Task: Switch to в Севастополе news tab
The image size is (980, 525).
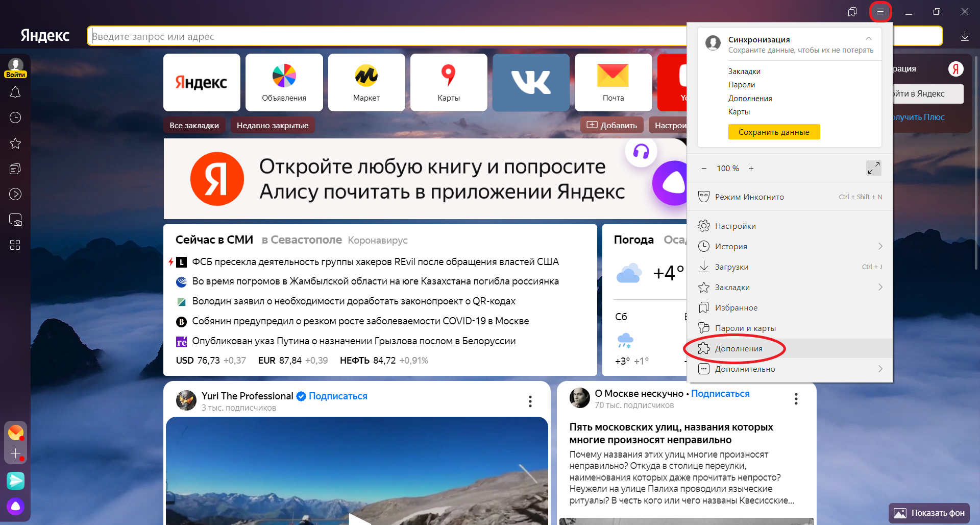Action: point(302,240)
